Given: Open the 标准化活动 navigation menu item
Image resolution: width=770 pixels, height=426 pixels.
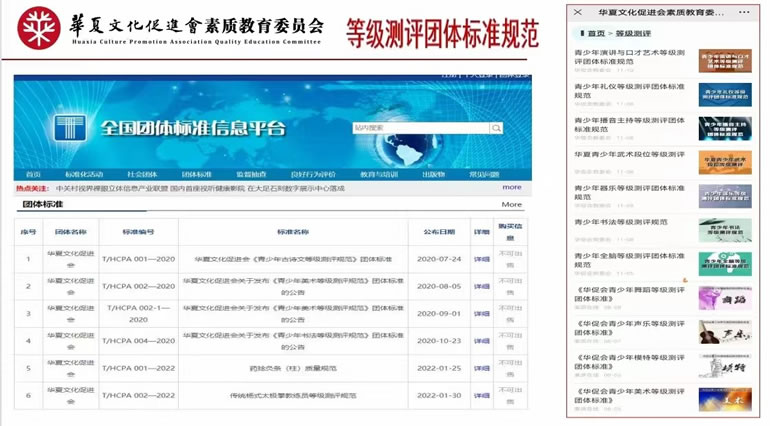Looking at the screenshot, I should tap(84, 174).
